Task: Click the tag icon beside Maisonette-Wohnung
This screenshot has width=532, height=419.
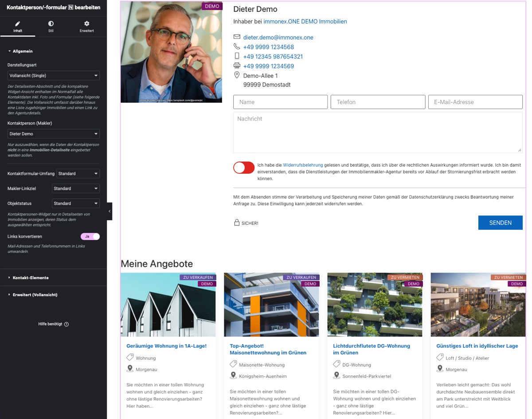Action: [x=233, y=364]
